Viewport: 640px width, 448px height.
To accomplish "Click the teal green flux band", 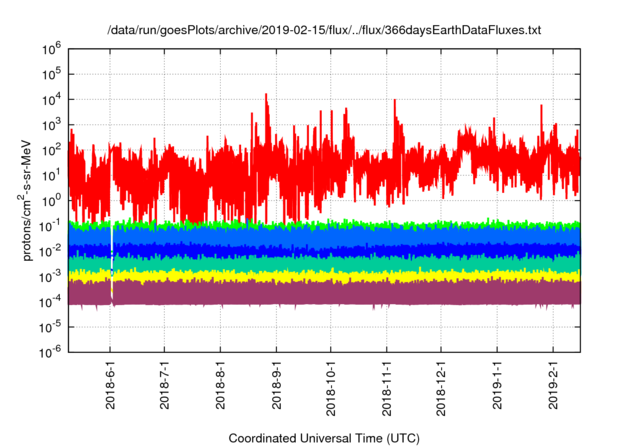I will [x=324, y=263].
